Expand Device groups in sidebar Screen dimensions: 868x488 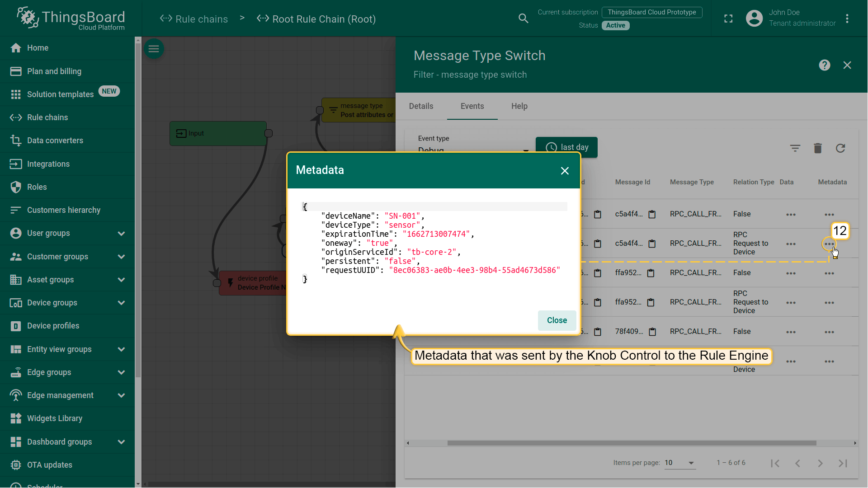(121, 303)
